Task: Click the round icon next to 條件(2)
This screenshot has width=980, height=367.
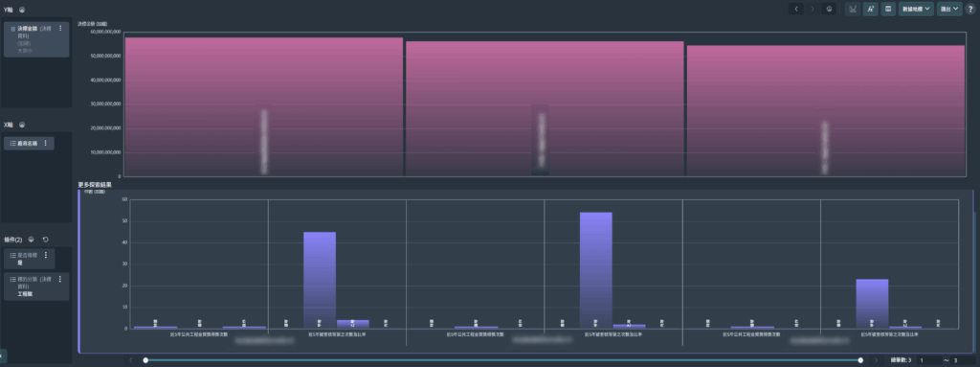Action: point(31,240)
